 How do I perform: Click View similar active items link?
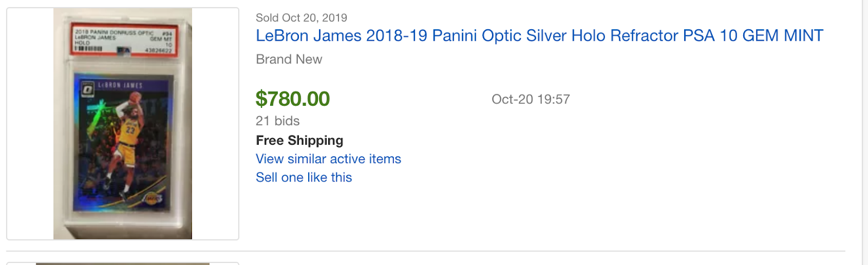[x=328, y=159]
